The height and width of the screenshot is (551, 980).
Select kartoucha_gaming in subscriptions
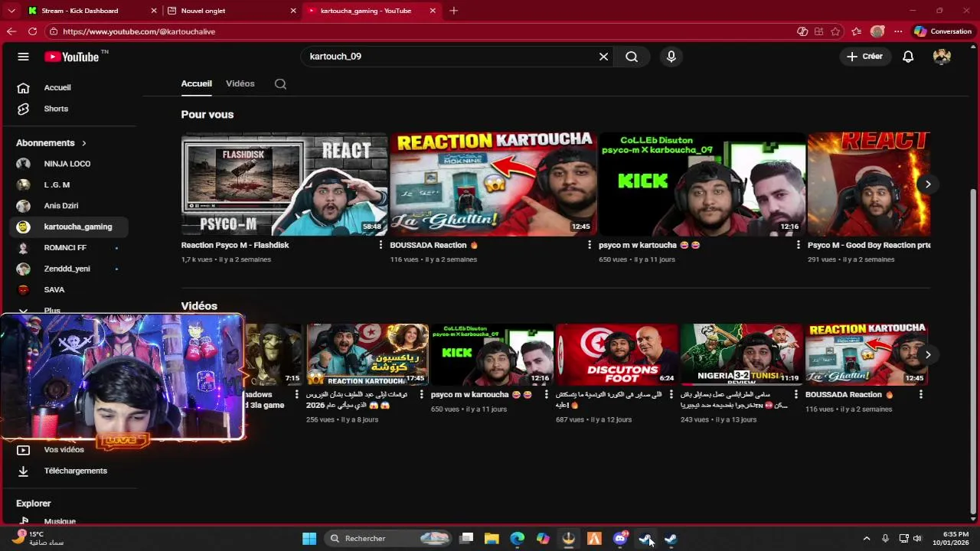click(x=69, y=227)
